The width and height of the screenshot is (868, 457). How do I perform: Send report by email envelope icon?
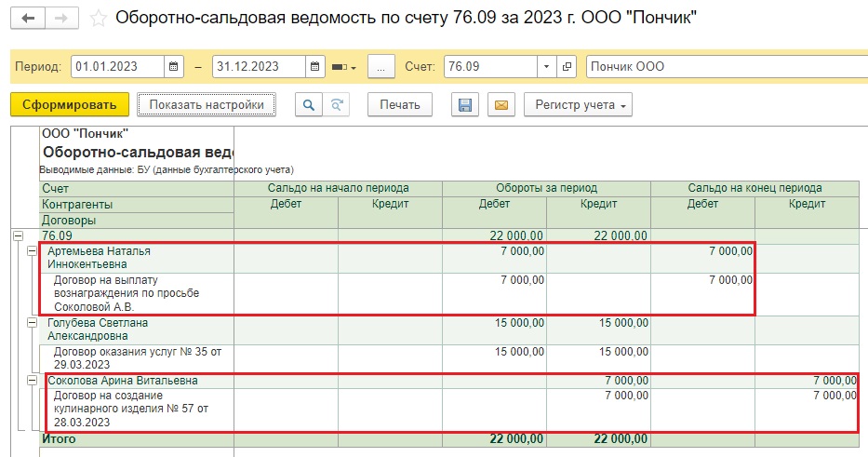[501, 104]
